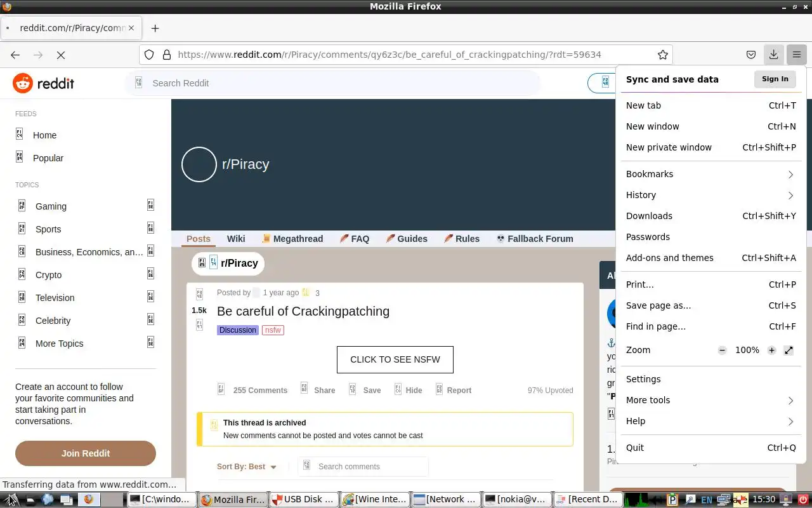Quit Firefox from the menu
812x508 pixels.
(710, 448)
